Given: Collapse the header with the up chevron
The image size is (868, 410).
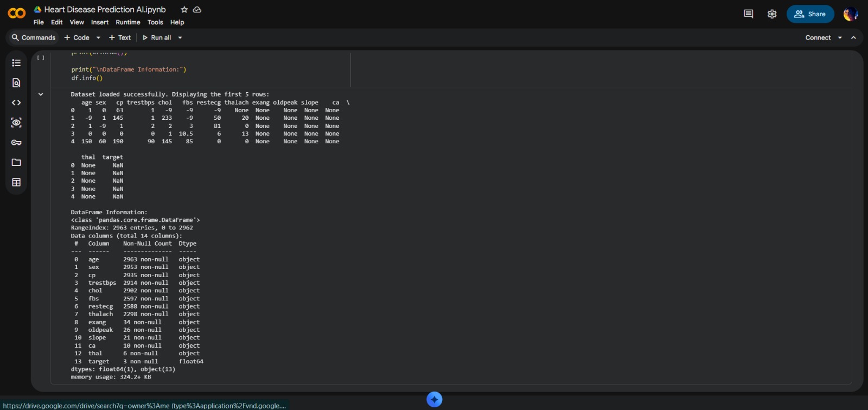Looking at the screenshot, I should click(853, 38).
